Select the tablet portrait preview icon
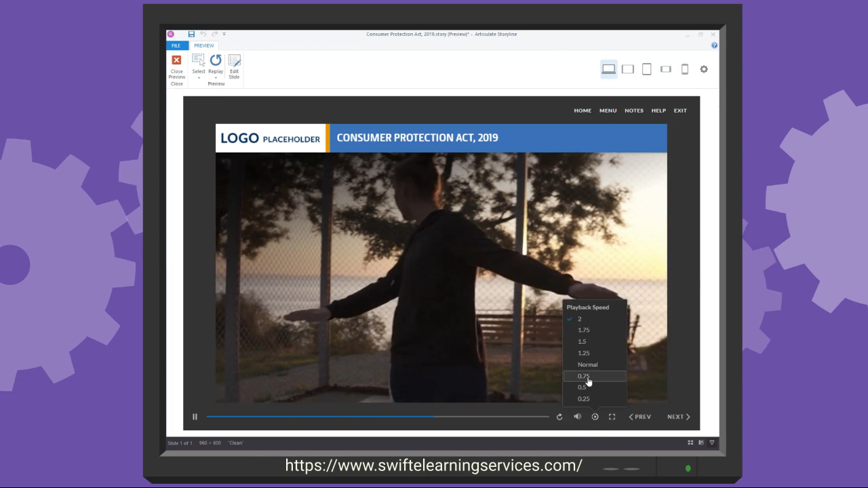 647,69
